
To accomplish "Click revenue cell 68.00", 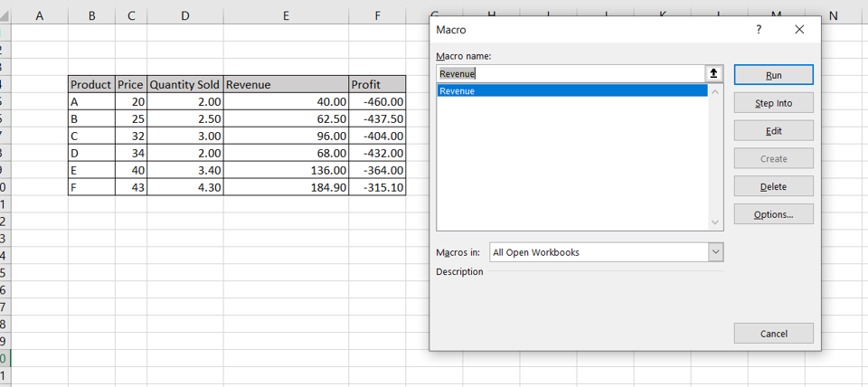I will coord(286,154).
